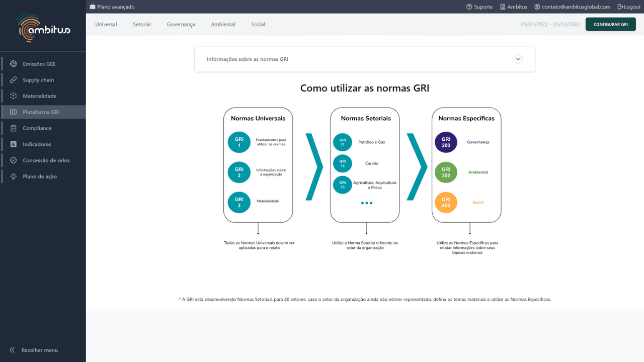Go to Supply chain menu item

[43, 80]
